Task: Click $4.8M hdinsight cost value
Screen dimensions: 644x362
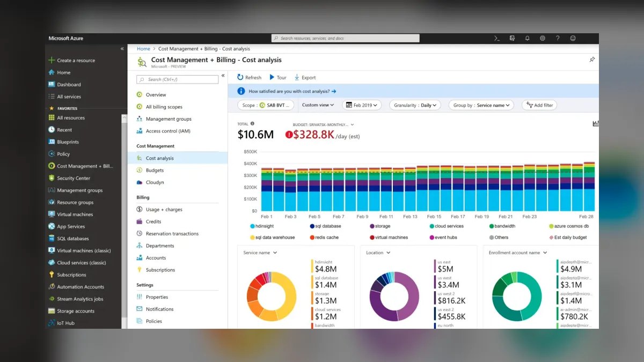Action: [326, 269]
